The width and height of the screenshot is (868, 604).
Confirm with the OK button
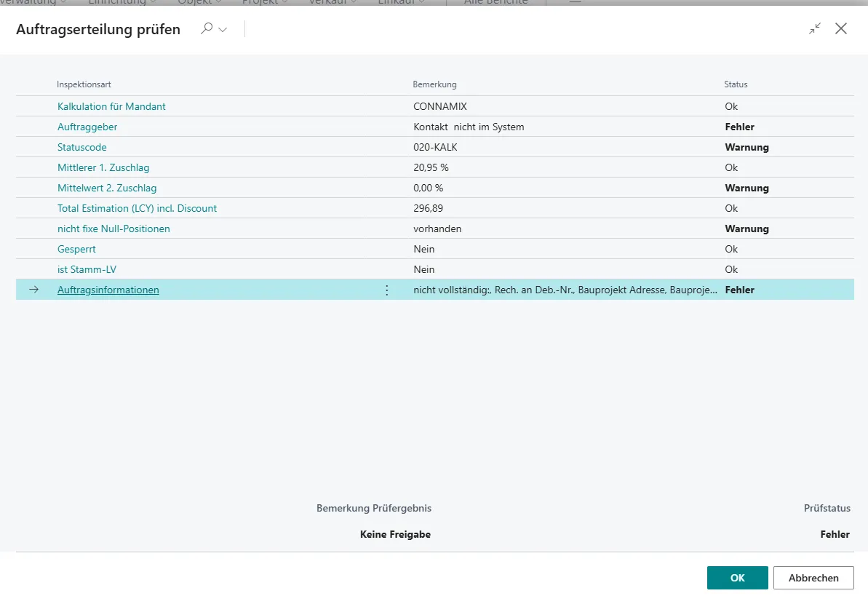click(737, 578)
